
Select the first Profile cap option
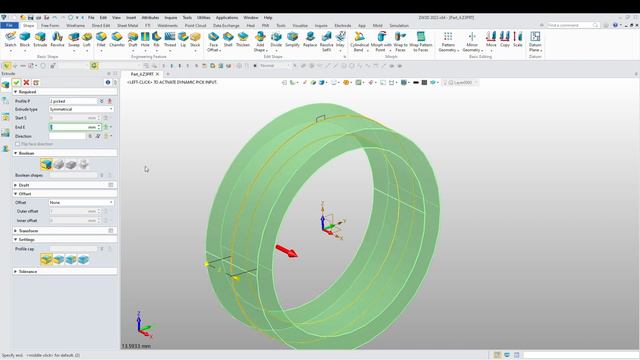(46, 260)
